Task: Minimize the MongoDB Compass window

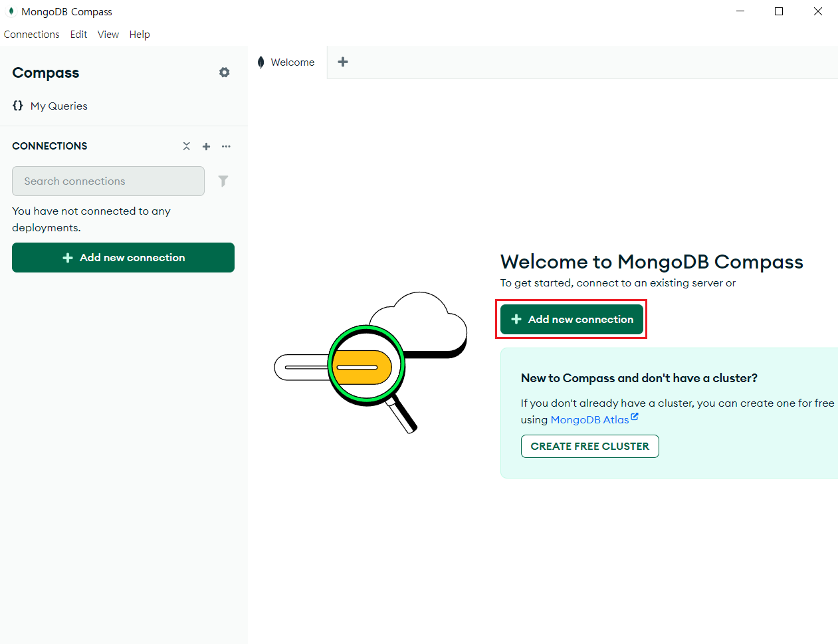Action: tap(740, 11)
